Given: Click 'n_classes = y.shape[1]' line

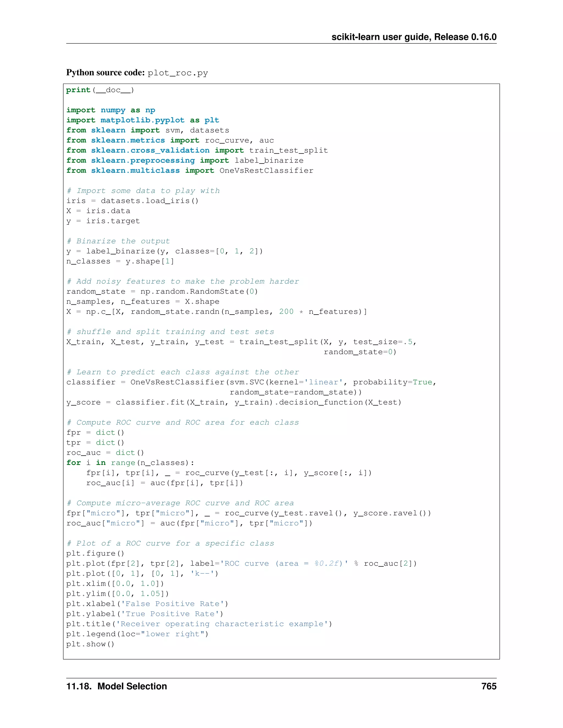Looking at the screenshot, I should coord(120,261).
